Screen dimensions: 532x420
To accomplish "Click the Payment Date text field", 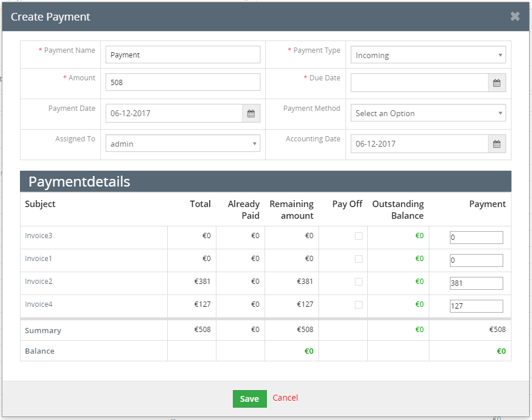I will click(x=174, y=114).
